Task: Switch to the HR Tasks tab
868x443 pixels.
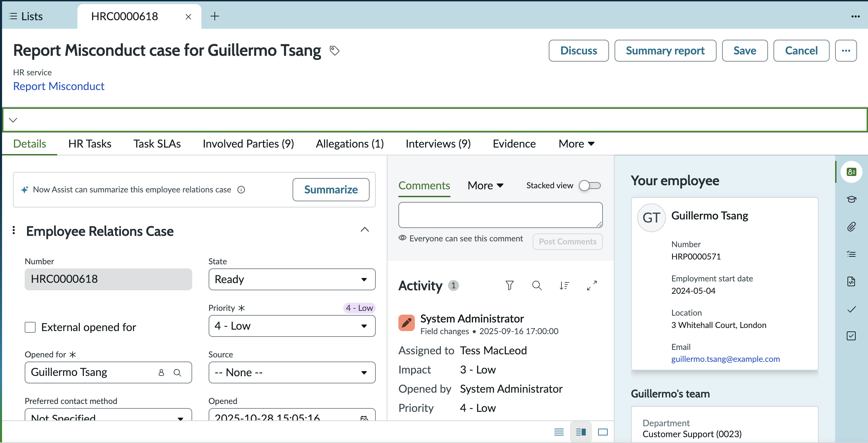Action: 90,144
